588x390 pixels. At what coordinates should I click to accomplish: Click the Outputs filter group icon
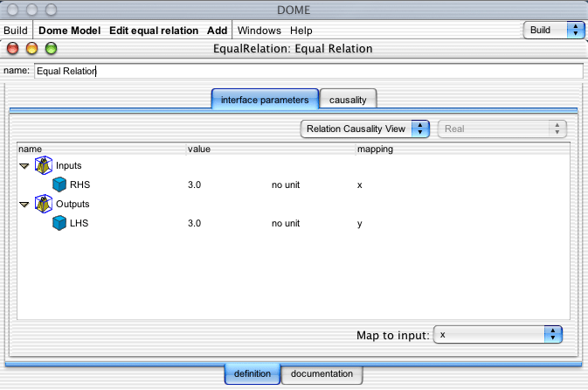[x=44, y=204]
